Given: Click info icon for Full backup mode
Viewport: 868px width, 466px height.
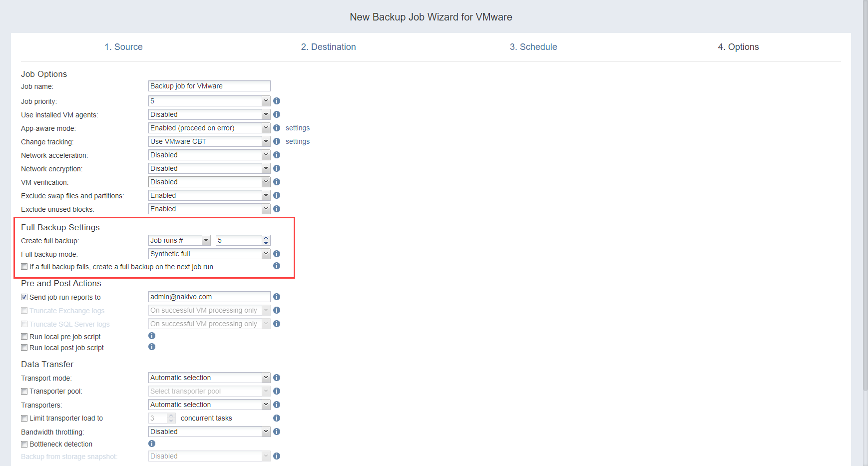Looking at the screenshot, I should click(277, 254).
